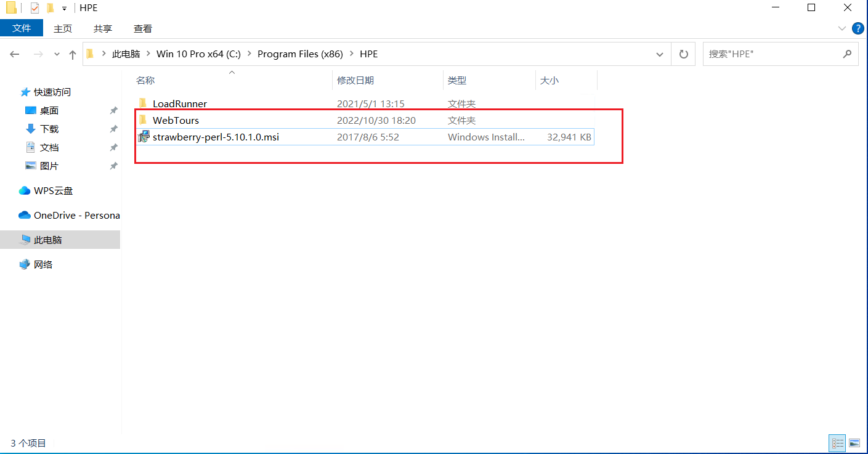This screenshot has height=454, width=868.
Task: Open 文档 in navigation pane
Action: 49,147
